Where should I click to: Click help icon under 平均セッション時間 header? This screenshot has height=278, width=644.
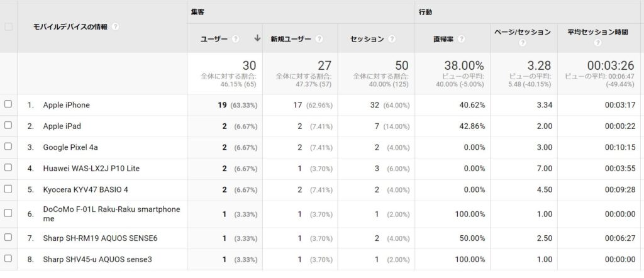coord(597,44)
